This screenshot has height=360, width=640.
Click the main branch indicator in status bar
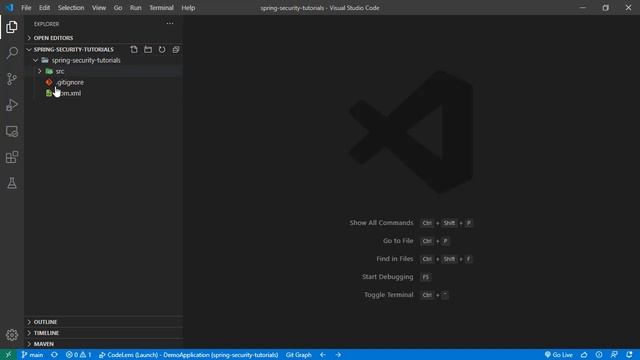coord(32,355)
